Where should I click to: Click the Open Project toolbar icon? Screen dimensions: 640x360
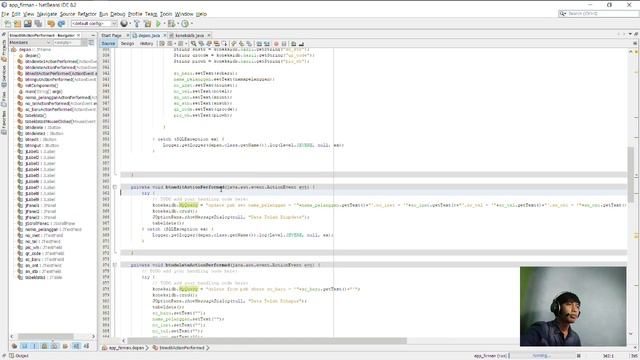pyautogui.click(x=27, y=24)
